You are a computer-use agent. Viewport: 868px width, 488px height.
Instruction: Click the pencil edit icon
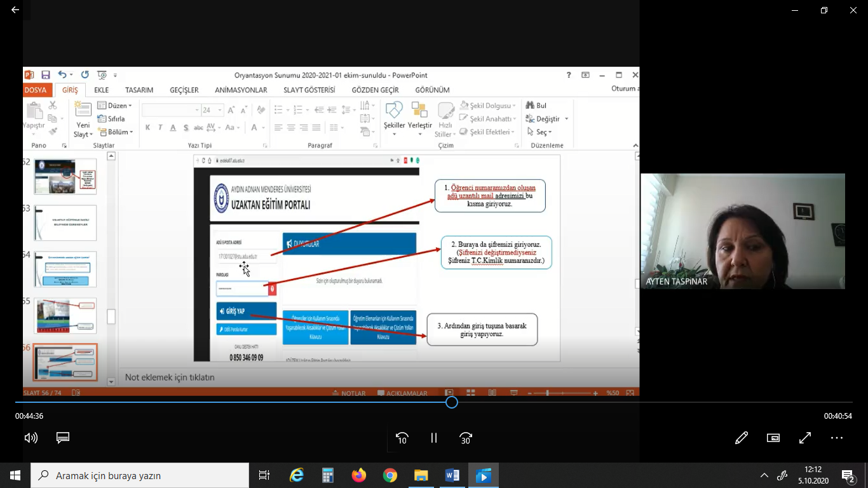tap(741, 438)
